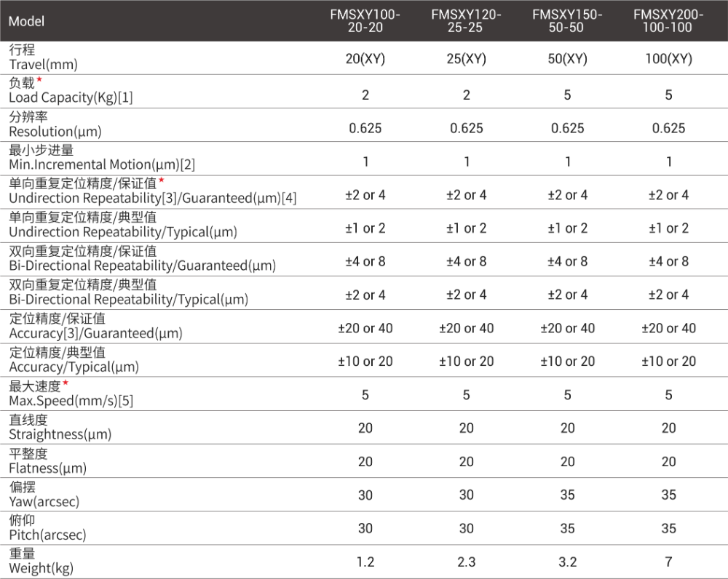The image size is (728, 579).
Task: Click the Pitch(arcsec) row label
Action: tap(47, 535)
